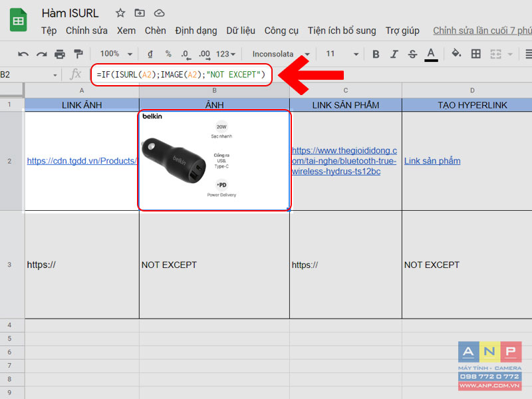Image resolution: width=532 pixels, height=399 pixels.
Task: Toggle strikethrough formatting
Action: pos(412,55)
